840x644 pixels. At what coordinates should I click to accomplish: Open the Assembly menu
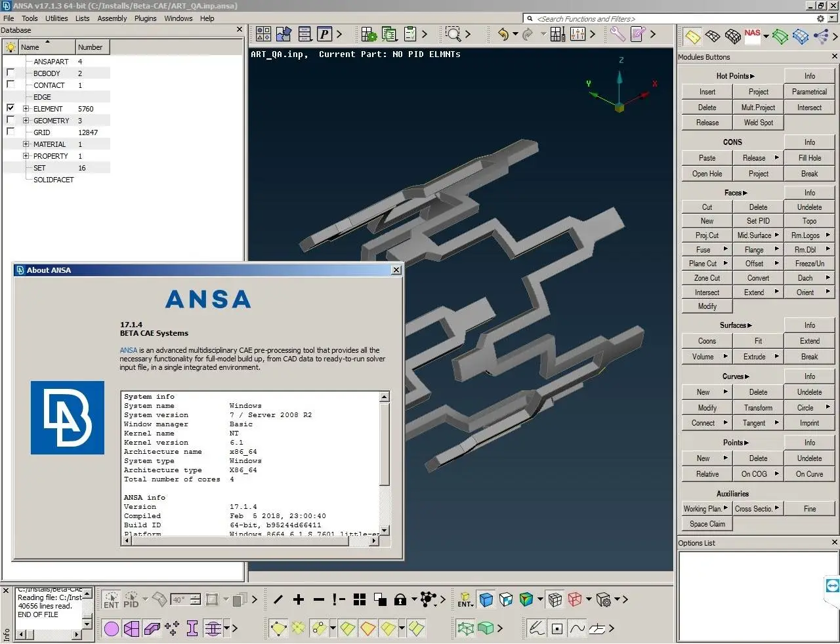(x=112, y=18)
